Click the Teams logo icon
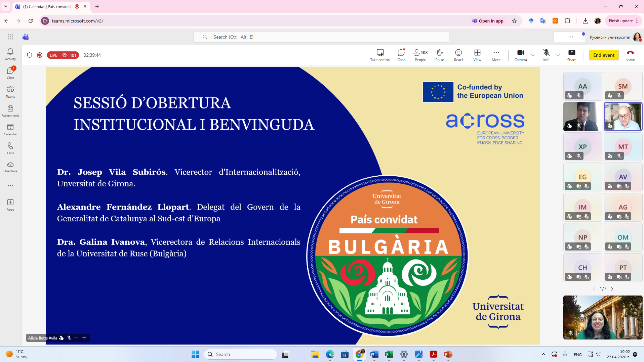The height and width of the screenshot is (362, 644). [26, 37]
